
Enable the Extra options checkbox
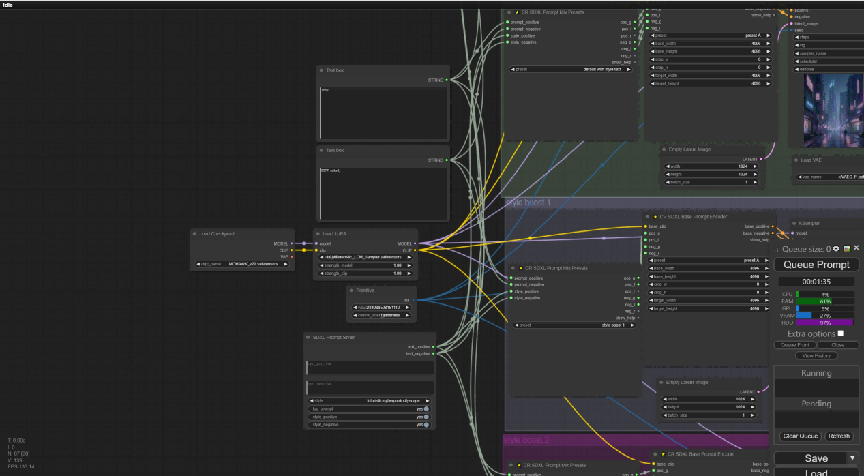point(840,334)
